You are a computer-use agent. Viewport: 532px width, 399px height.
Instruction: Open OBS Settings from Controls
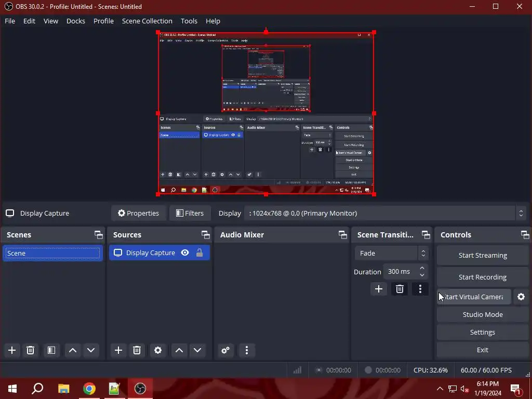(x=483, y=332)
